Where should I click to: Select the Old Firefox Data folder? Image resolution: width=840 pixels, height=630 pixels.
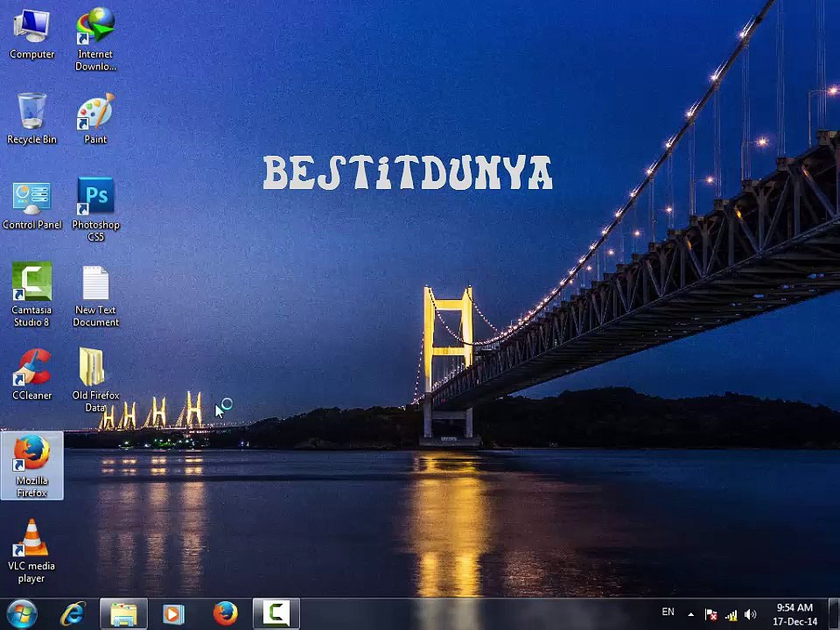point(95,379)
